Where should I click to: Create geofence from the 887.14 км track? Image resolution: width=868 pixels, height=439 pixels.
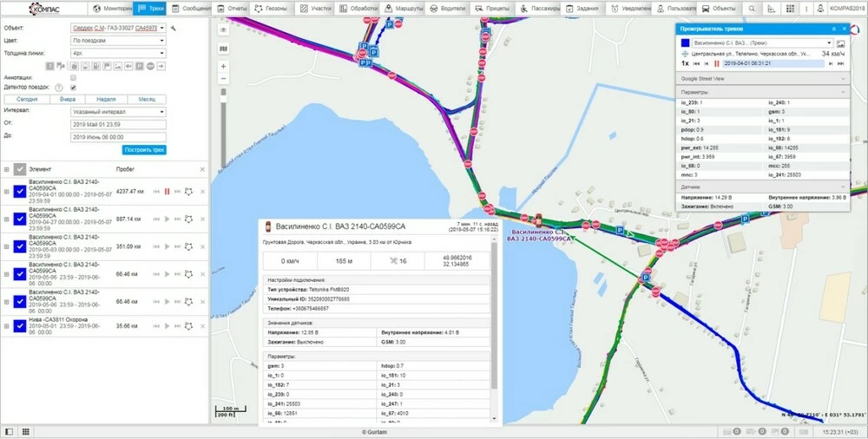(189, 219)
